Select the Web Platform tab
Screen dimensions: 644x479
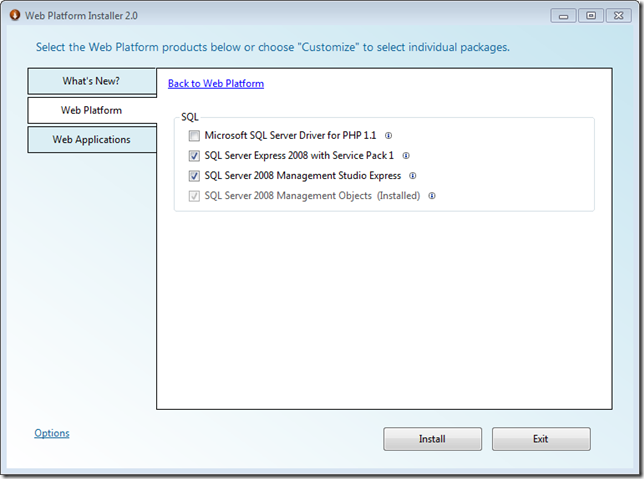click(x=92, y=111)
